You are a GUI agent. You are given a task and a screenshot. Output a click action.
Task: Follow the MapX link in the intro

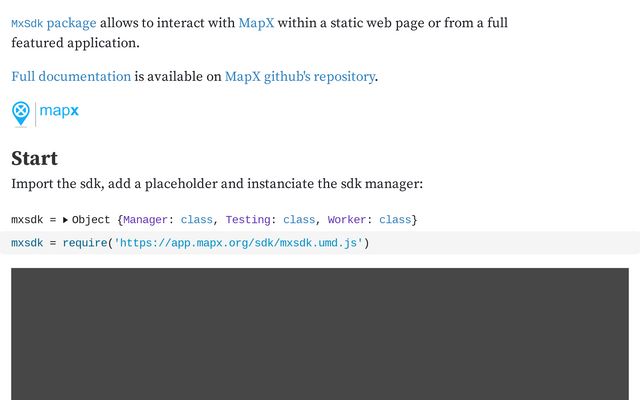point(256,23)
